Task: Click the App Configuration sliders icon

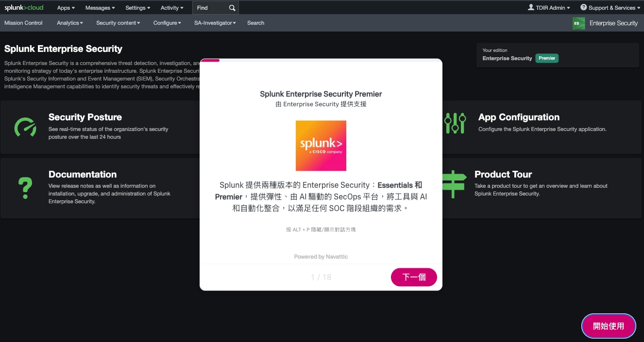Action: tap(455, 123)
